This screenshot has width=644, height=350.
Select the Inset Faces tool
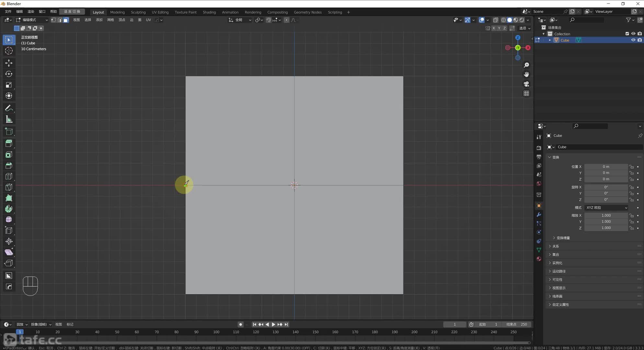tap(9, 155)
